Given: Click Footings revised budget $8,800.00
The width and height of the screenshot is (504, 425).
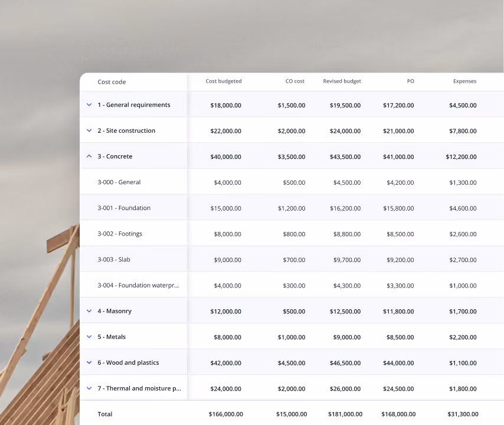Looking at the screenshot, I should 347,234.
